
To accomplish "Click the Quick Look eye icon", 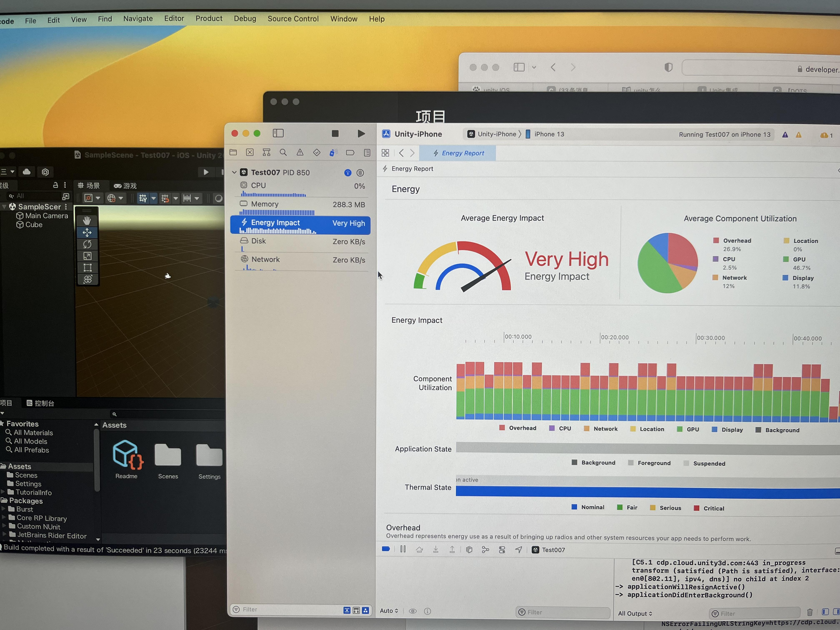I will [x=413, y=611].
